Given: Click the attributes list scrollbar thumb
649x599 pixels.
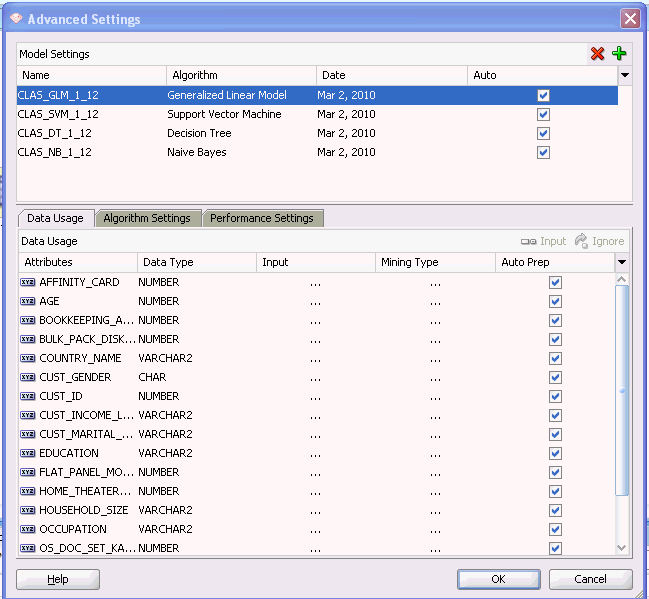Looking at the screenshot, I should [622, 390].
